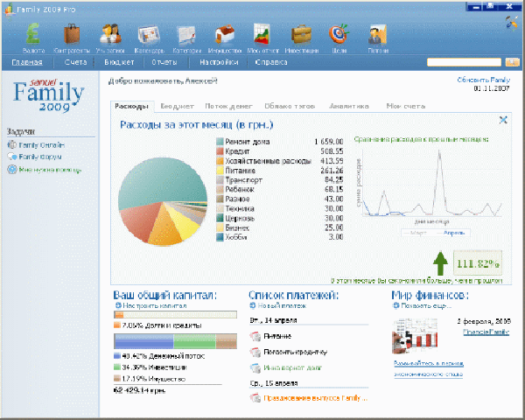Click the Ремонт дома legend color swatch
Screen dimensions: 525x420
tap(220, 142)
